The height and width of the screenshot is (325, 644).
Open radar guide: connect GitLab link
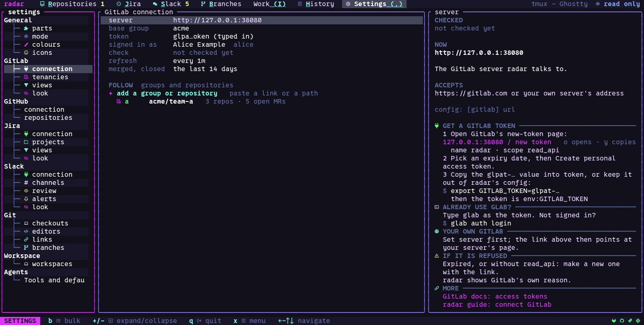tap(497, 305)
